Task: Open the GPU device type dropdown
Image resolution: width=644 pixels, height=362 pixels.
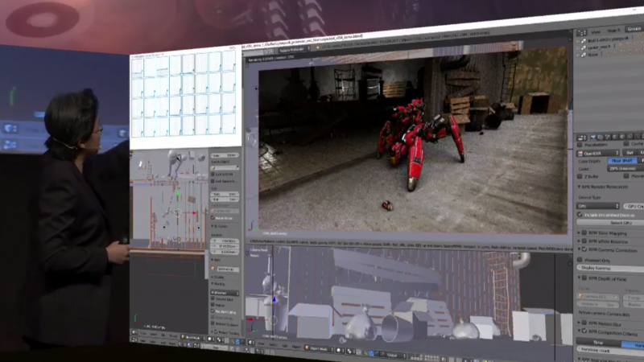Action: 599,206
